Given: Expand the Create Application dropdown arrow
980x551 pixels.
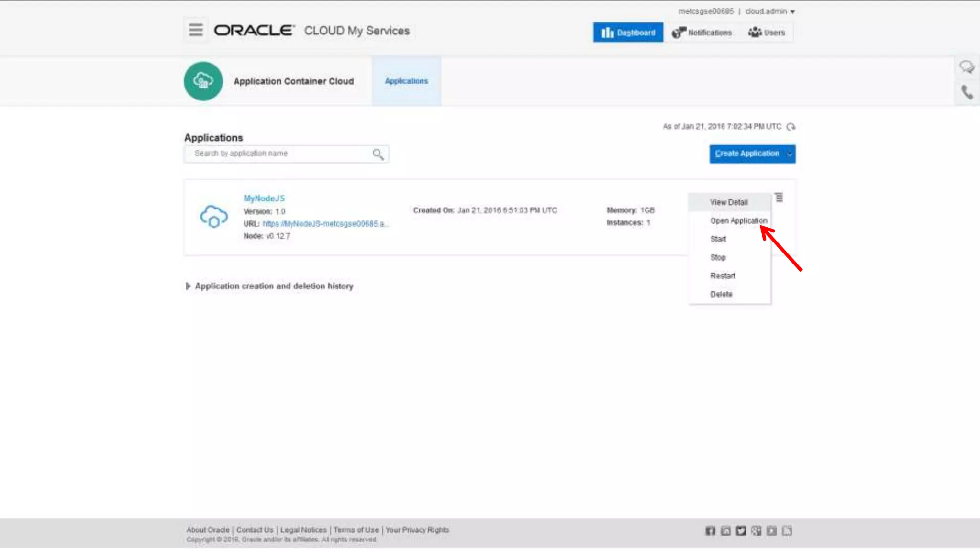Looking at the screenshot, I should [x=790, y=154].
